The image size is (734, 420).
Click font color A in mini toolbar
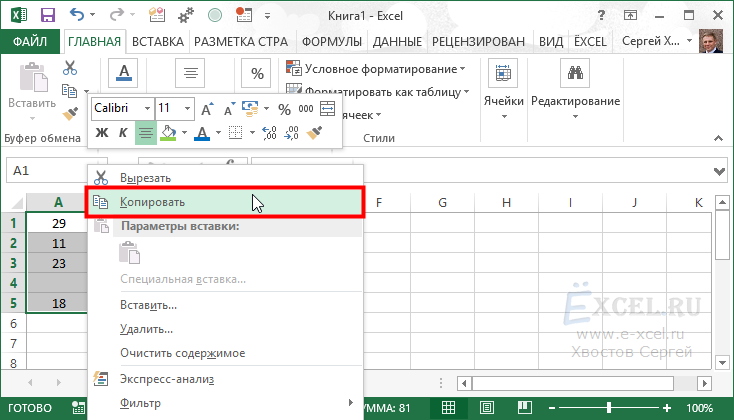pyautogui.click(x=202, y=133)
